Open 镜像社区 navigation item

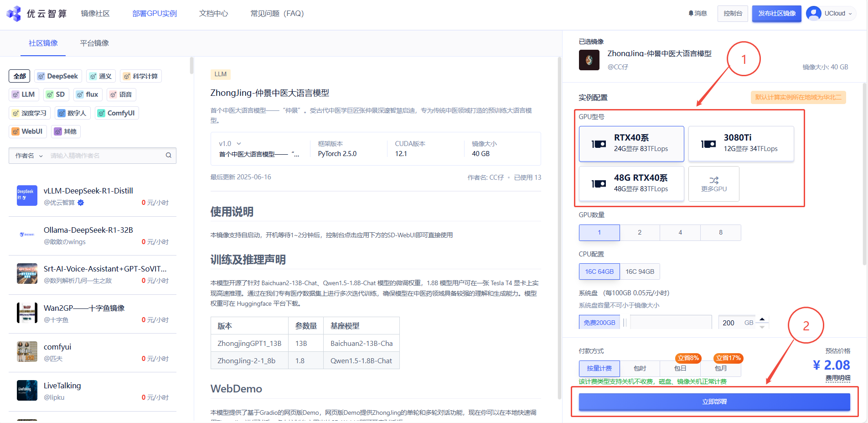pyautogui.click(x=95, y=14)
